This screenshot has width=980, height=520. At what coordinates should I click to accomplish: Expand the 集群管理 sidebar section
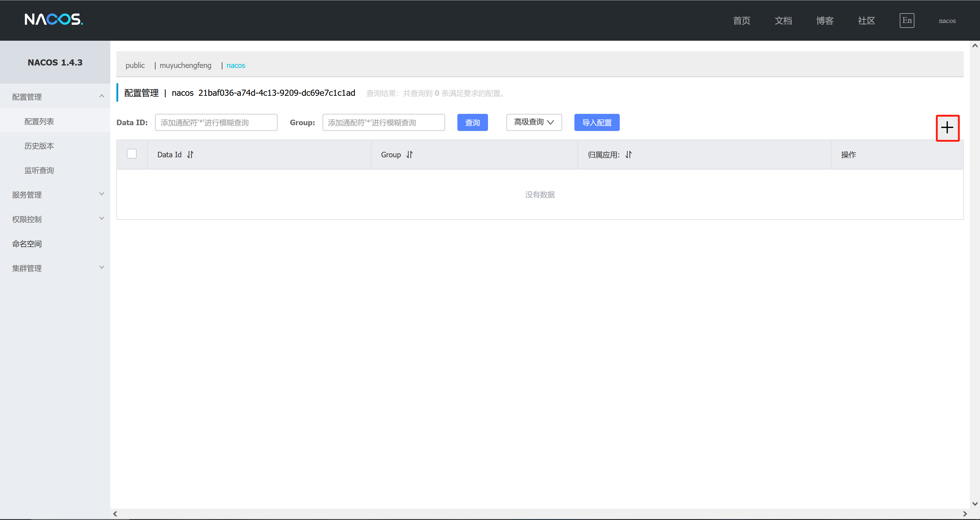(55, 268)
